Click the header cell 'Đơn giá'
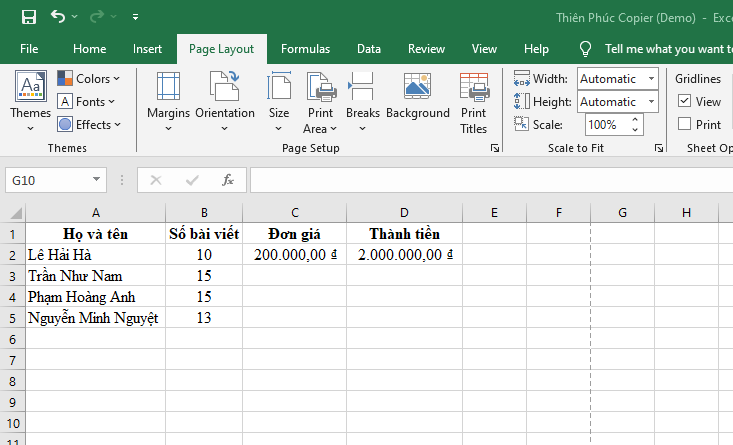 coord(295,233)
